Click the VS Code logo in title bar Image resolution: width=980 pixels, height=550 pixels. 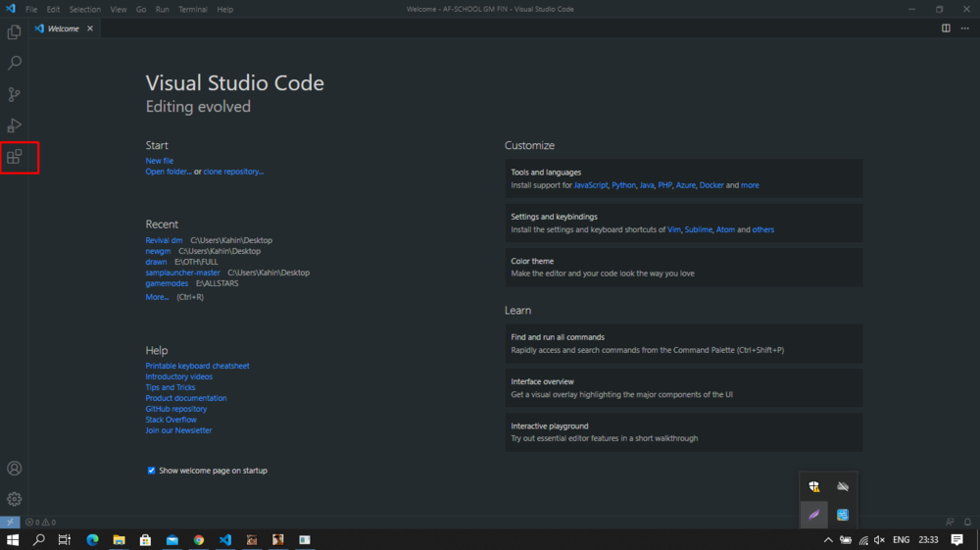coord(11,9)
